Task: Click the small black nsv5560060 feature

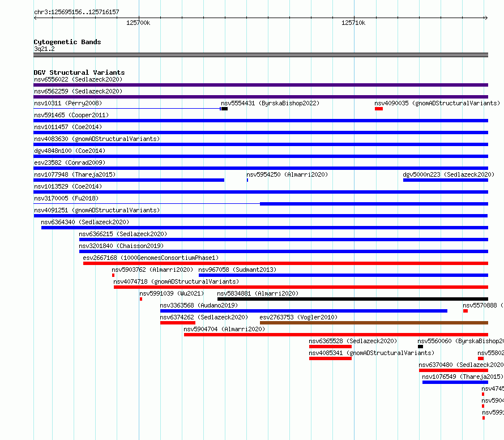Action: tap(420, 347)
